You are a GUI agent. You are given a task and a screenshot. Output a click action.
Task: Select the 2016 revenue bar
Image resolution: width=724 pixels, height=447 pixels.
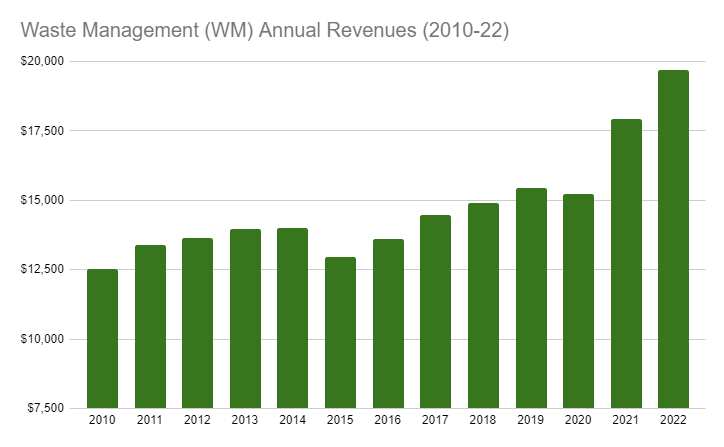[x=388, y=324]
